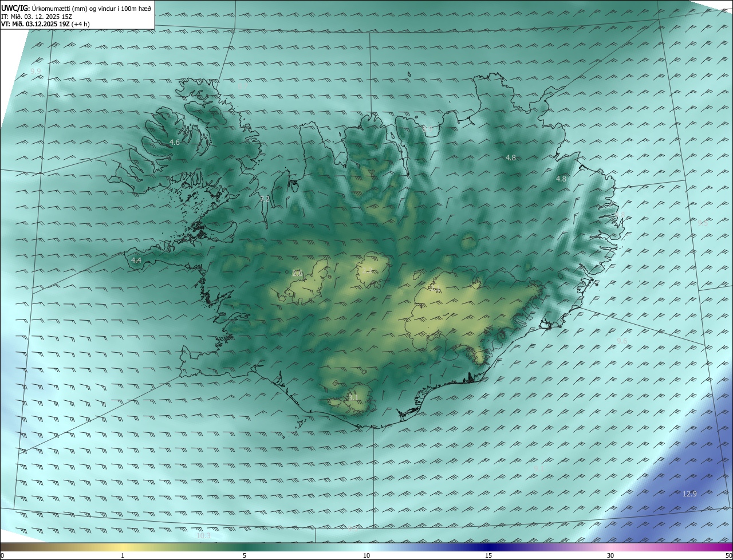Click the 1 tick on the color scale
This screenshot has width=733, height=560.
point(123,555)
